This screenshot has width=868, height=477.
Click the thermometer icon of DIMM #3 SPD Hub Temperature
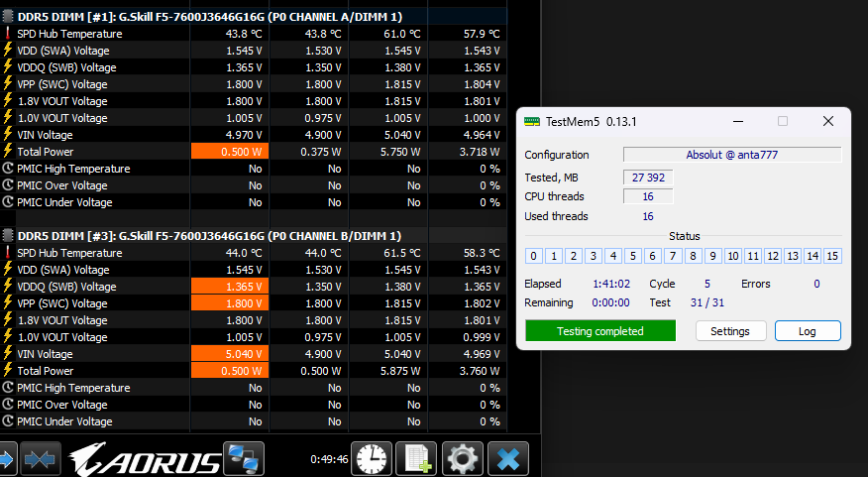[8, 252]
